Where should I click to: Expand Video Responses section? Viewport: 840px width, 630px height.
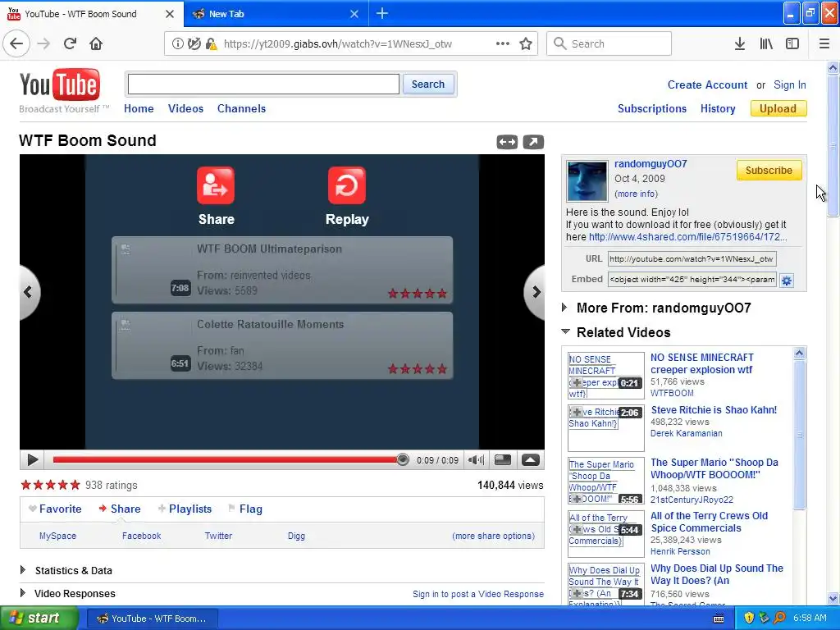23,593
